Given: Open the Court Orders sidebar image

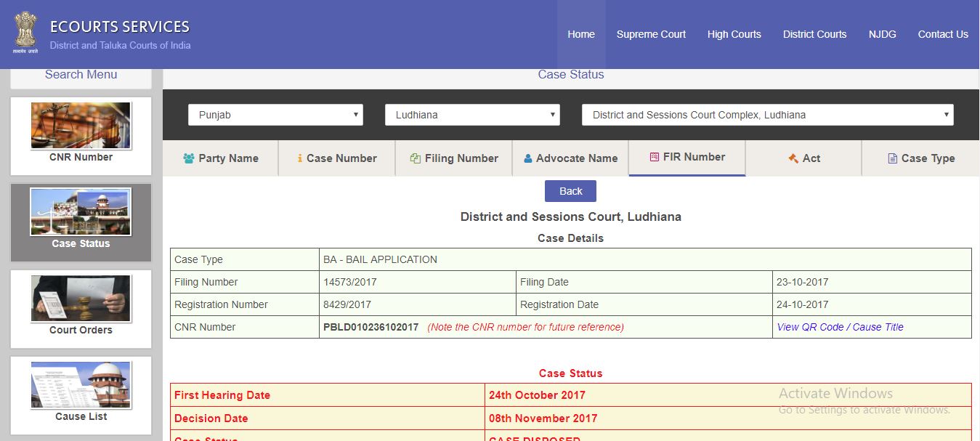Looking at the screenshot, I should (81, 299).
